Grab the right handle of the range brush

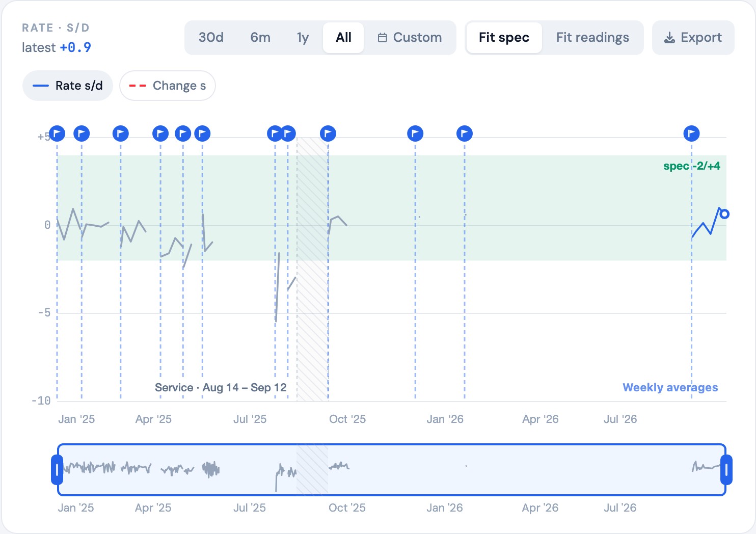click(726, 470)
